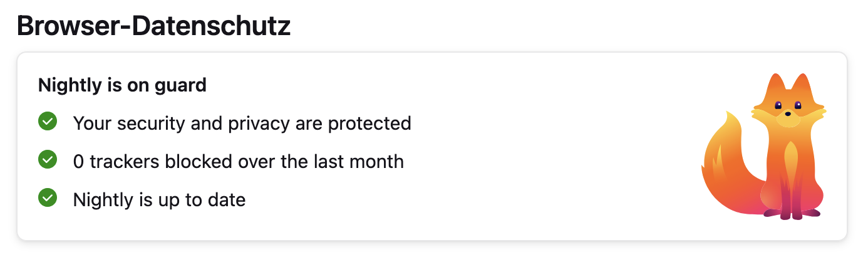This screenshot has height=262, width=868.
Task: Click the "Nightly is up to date" status line
Action: [x=159, y=200]
